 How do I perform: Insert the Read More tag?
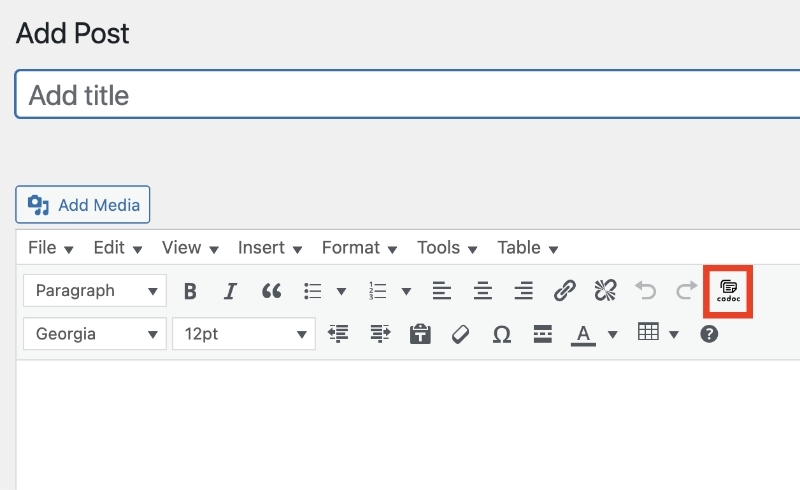542,334
